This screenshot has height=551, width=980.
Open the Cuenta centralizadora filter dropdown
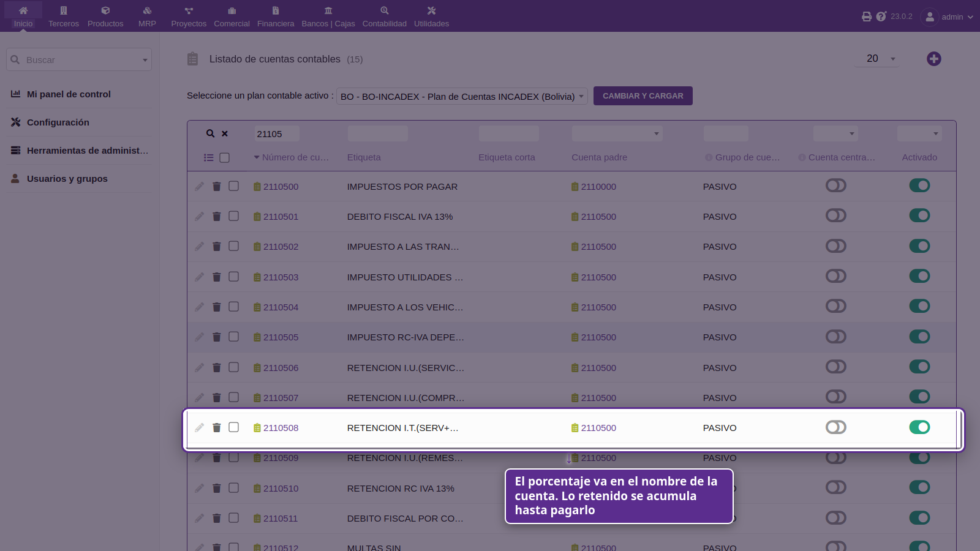(x=835, y=133)
